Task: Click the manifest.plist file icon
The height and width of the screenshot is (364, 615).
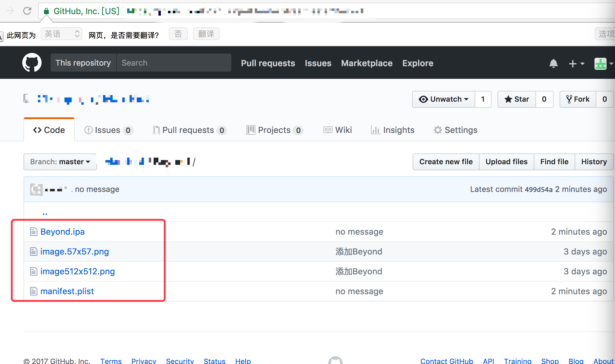Action: point(33,291)
